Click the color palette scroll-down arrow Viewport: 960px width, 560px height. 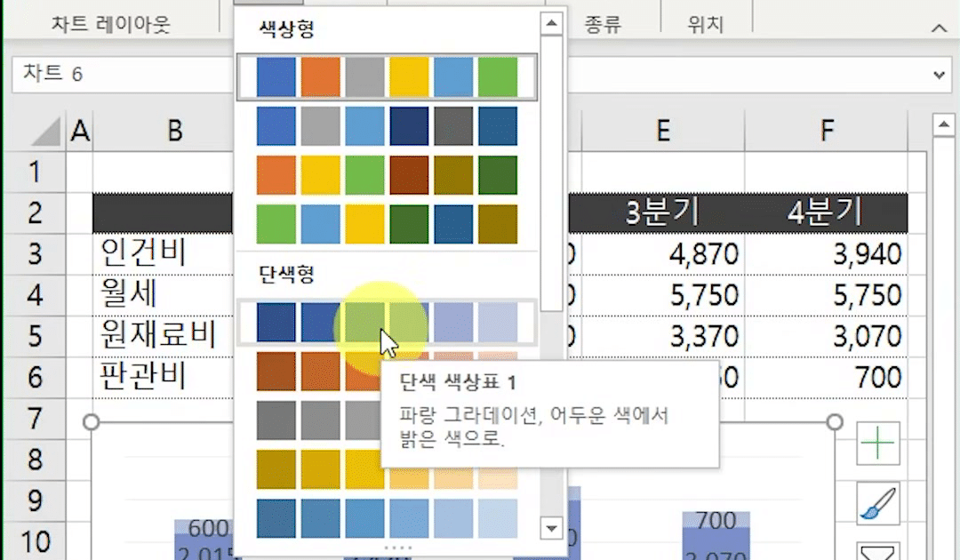click(x=552, y=528)
